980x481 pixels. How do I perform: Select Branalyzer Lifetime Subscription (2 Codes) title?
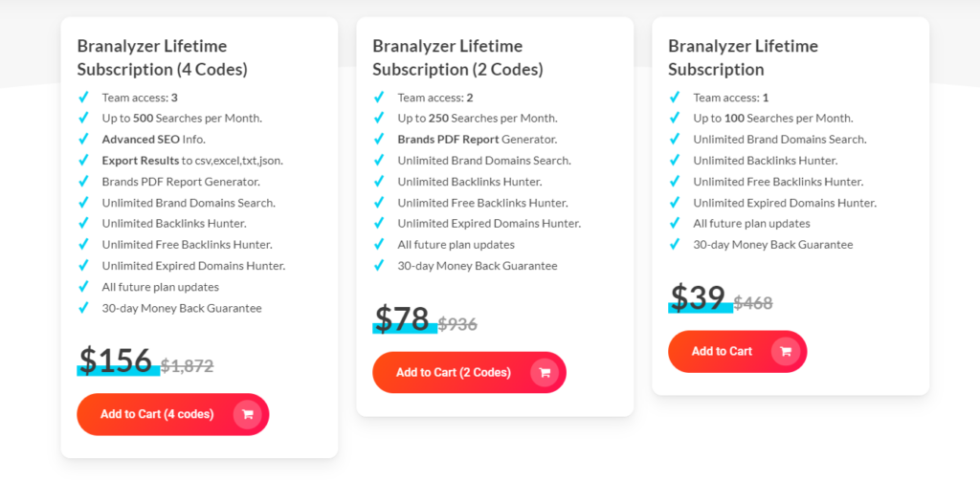(457, 57)
